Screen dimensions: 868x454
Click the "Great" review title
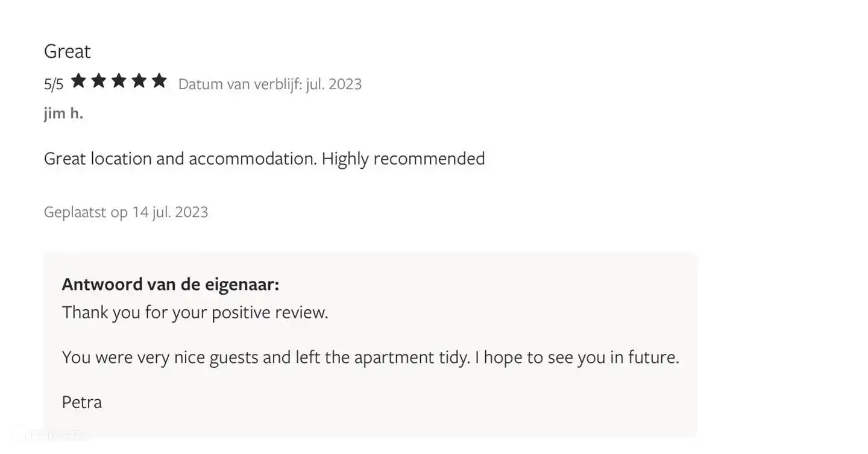coord(67,51)
